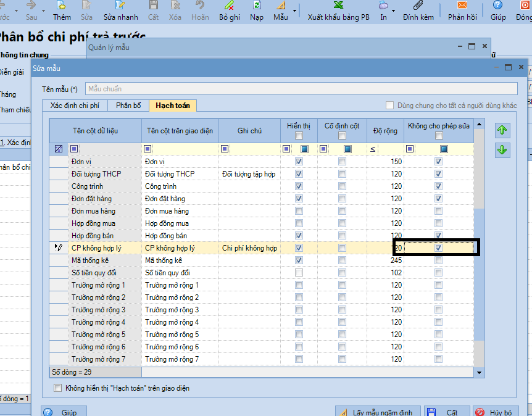Click filter operator icon for Ghi chú
The height and width of the screenshot is (416, 532).
[224, 149]
